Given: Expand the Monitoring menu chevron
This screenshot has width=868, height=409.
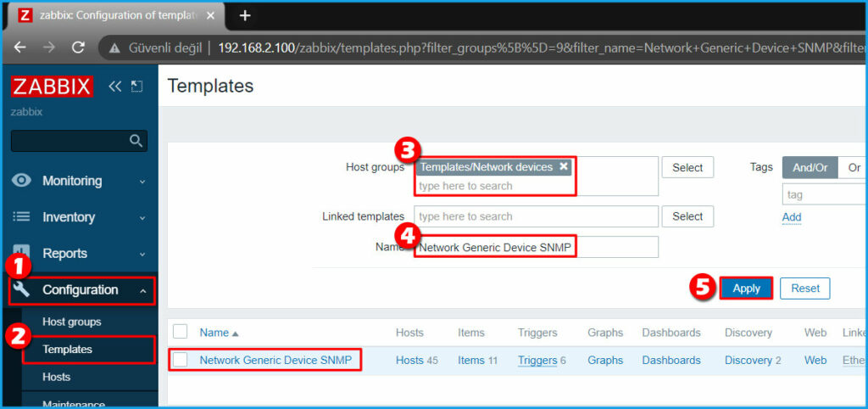Looking at the screenshot, I should [142, 182].
